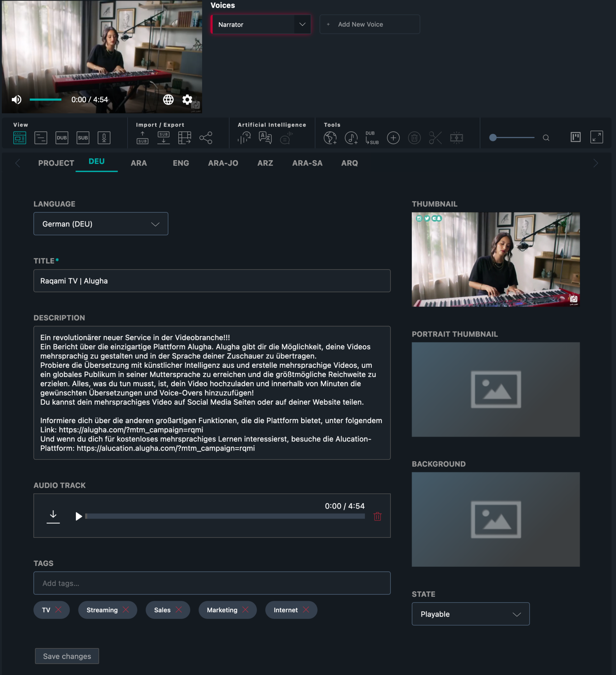Screen dimensions: 616x675
Task: Click the upload subtitles icon
Action: click(142, 138)
